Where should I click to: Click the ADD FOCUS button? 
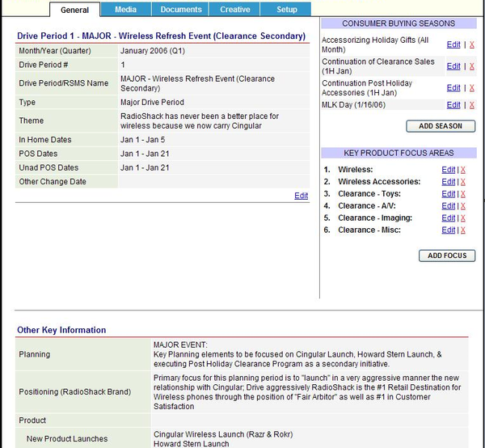click(447, 256)
